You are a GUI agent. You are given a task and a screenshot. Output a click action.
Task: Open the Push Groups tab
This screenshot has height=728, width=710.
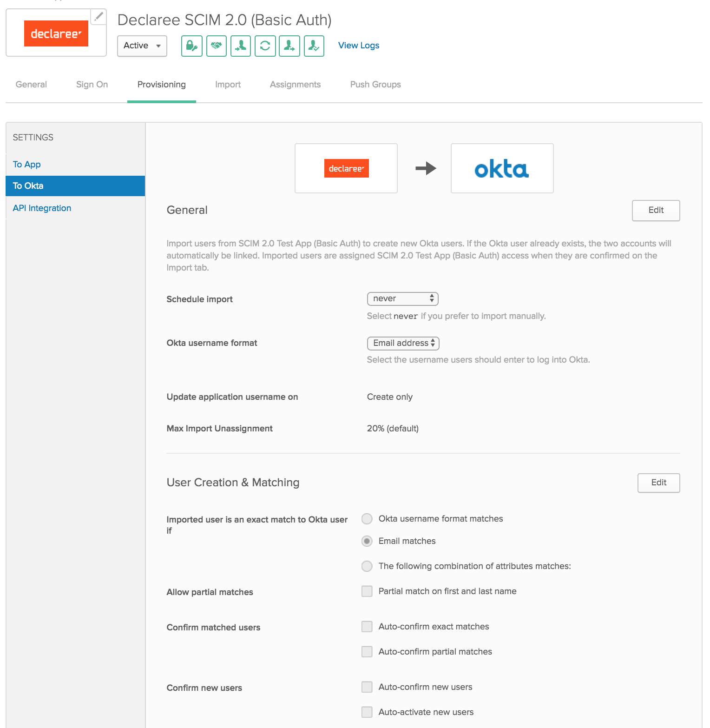[x=375, y=85]
